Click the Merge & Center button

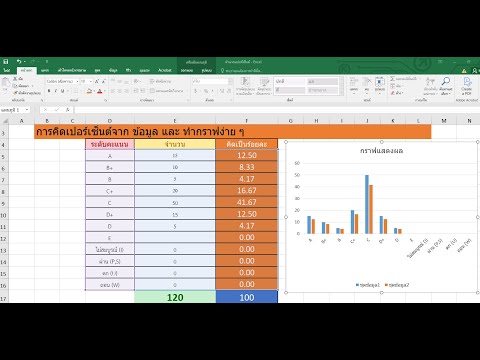167,91
